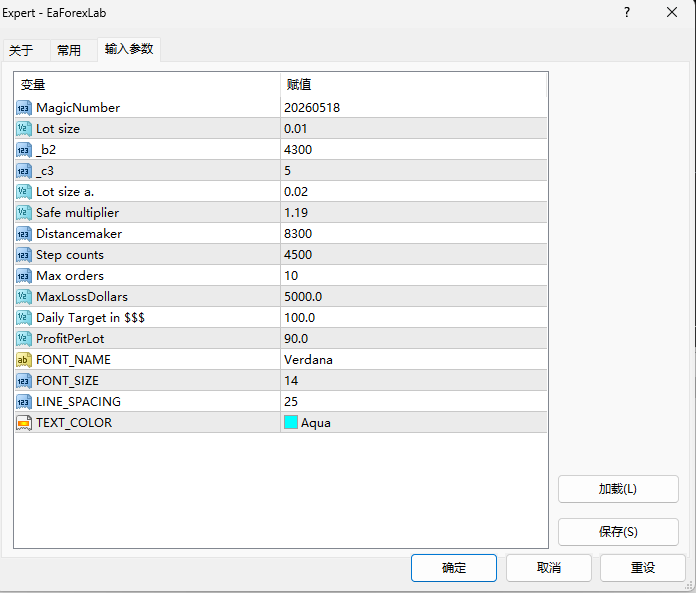Click the double-type icon beside Lot size a.
This screenshot has width=696, height=593.
point(24,192)
